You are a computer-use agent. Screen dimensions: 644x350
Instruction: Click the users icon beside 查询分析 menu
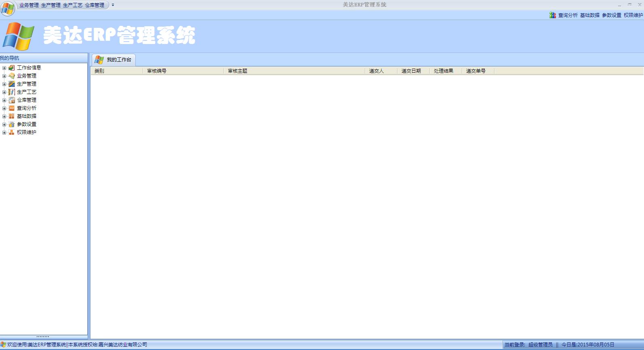pos(553,15)
